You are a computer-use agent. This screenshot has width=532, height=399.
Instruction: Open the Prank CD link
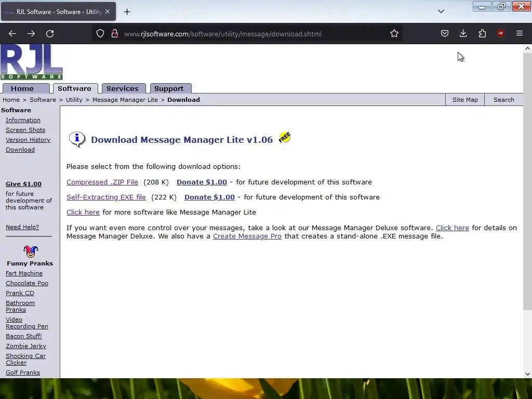(x=20, y=293)
